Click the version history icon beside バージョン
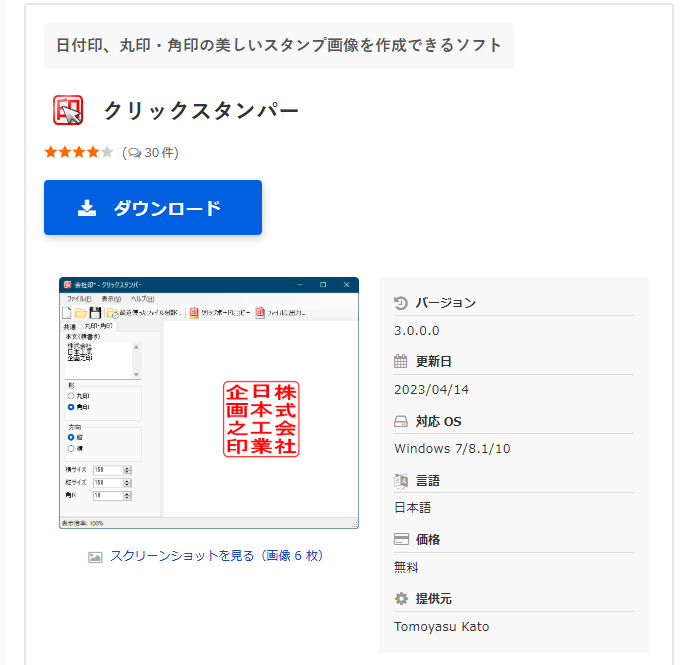The height and width of the screenshot is (665, 694). [x=401, y=303]
